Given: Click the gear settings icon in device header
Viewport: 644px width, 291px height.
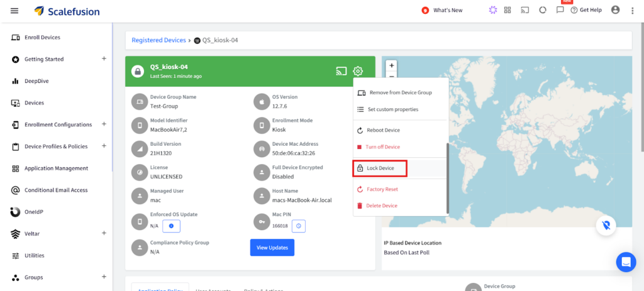Looking at the screenshot, I should coord(358,72).
